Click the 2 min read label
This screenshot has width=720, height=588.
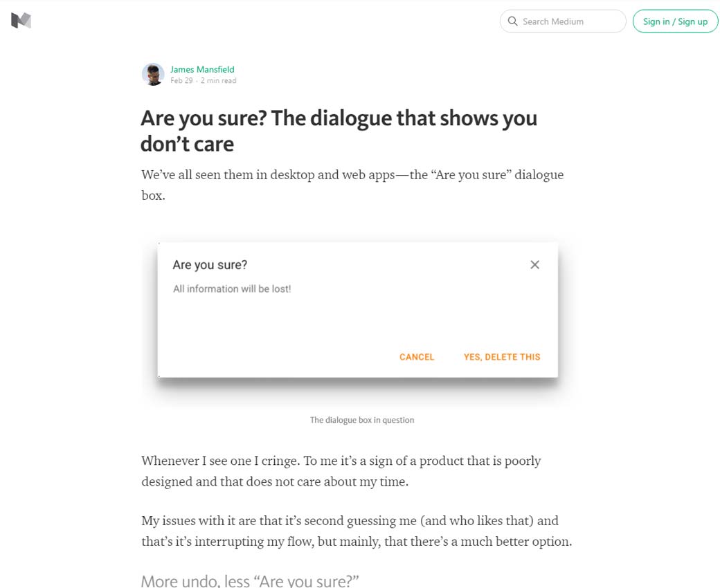(x=219, y=81)
